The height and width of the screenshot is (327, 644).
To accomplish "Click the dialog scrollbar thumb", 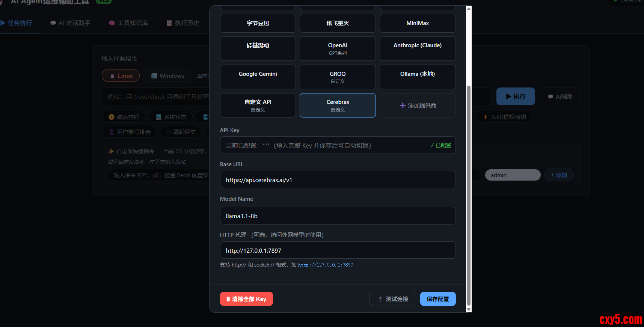I will (469, 195).
